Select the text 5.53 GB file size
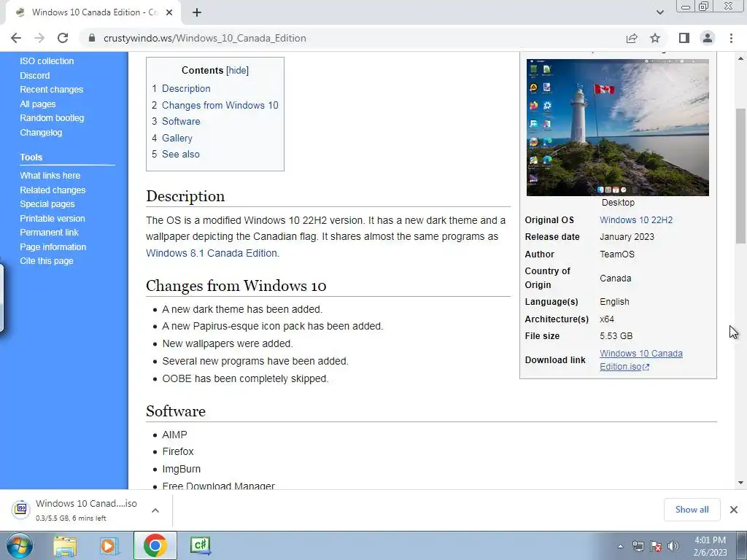The width and height of the screenshot is (747, 560). coord(616,336)
